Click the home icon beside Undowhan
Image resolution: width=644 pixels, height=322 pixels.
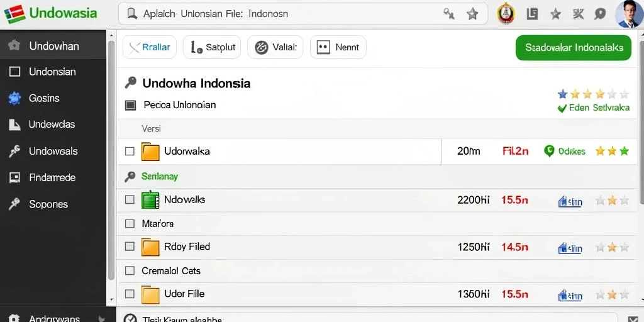point(14,45)
